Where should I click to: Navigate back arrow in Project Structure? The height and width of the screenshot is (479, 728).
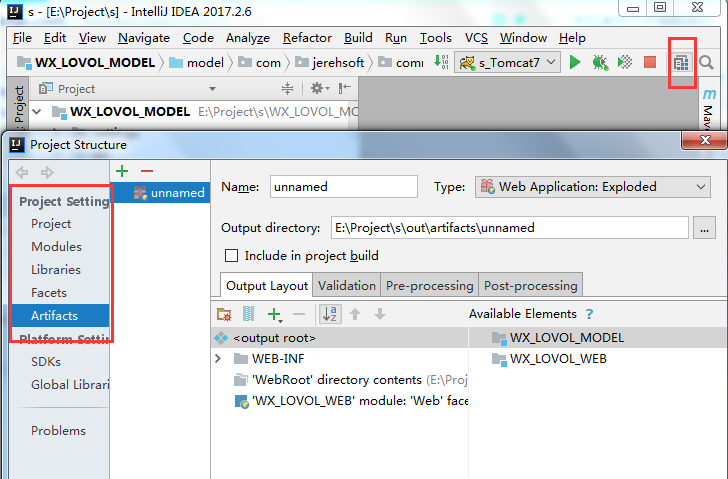pos(22,173)
